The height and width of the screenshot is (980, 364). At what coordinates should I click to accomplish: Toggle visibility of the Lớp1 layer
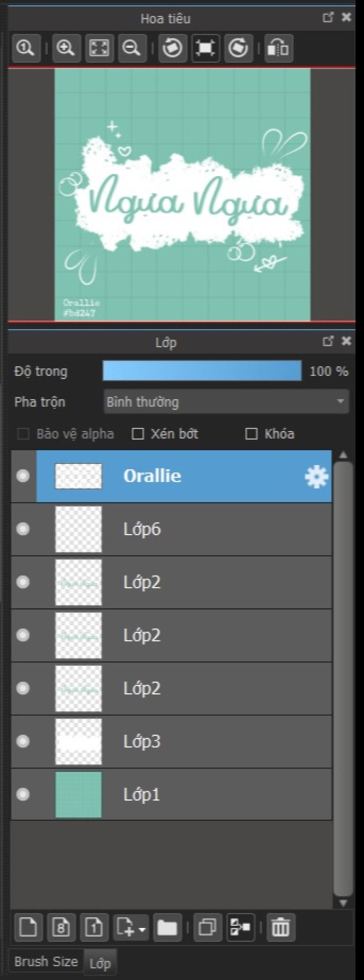tap(23, 795)
